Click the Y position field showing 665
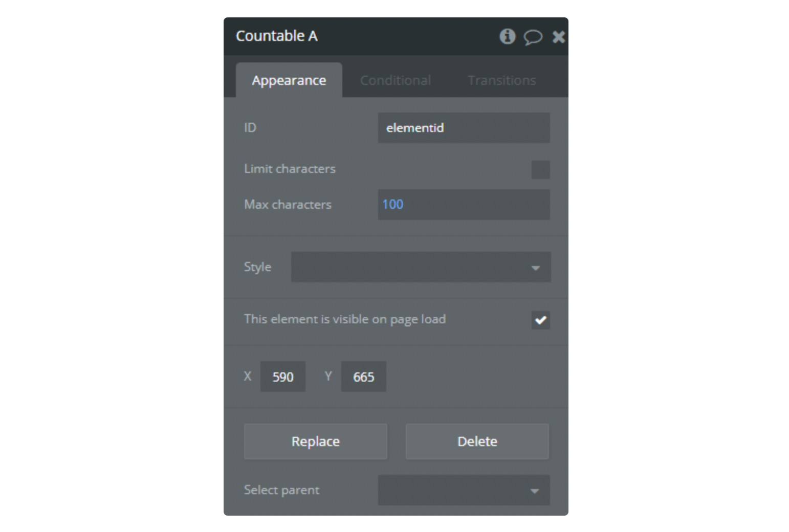 (363, 376)
